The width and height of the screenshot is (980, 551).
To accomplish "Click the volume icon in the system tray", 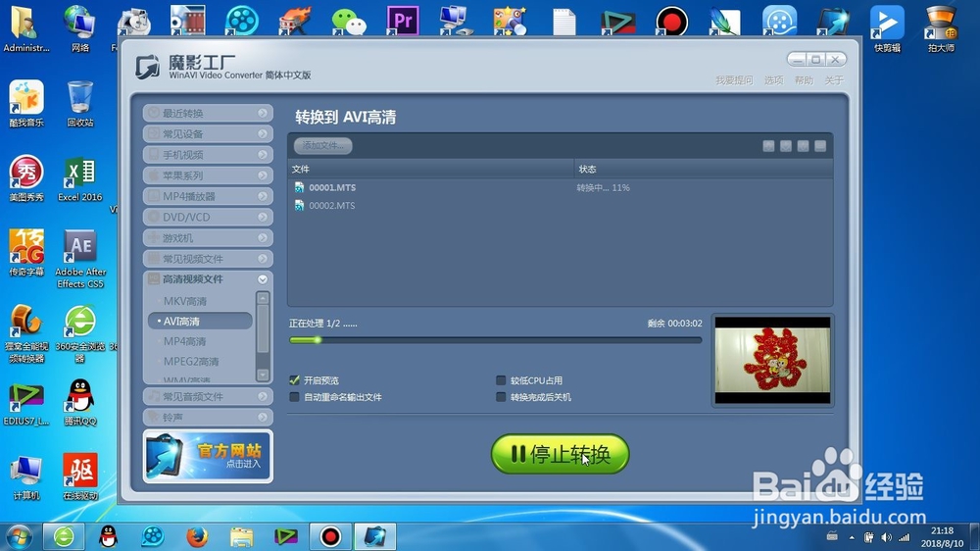I will 886,537.
